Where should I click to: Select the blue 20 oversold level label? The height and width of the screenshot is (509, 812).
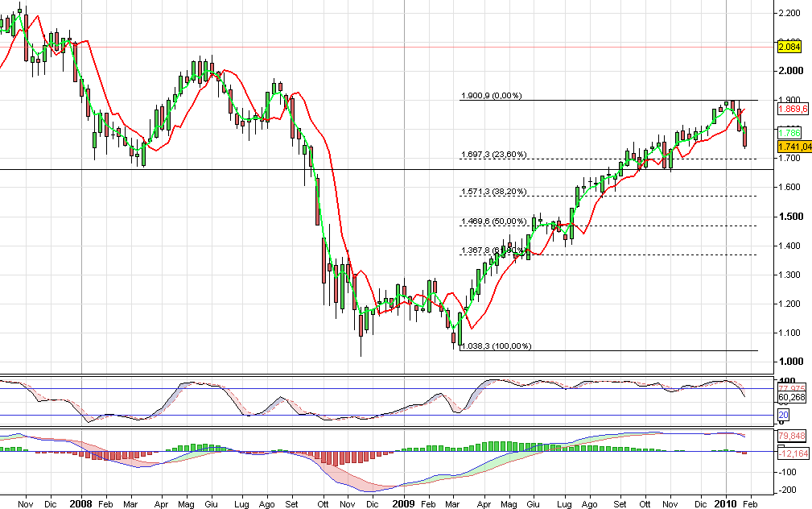(782, 415)
